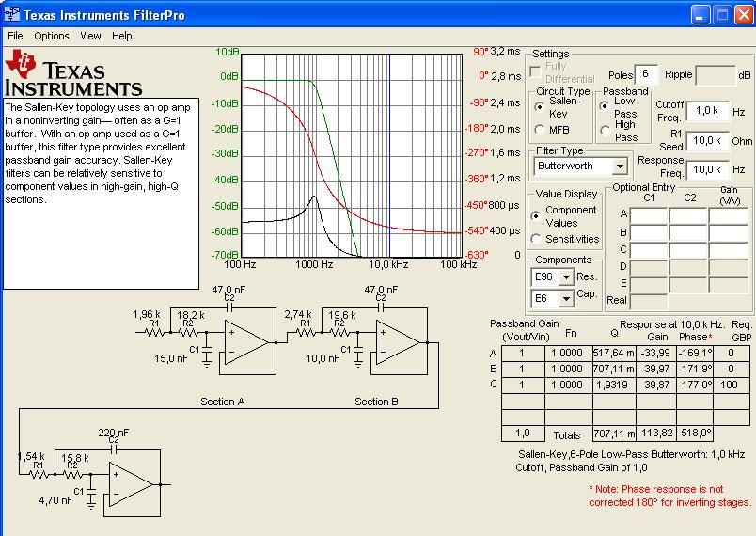Click the frequency response graph plot area
The height and width of the screenshot is (536, 756).
[x=352, y=155]
